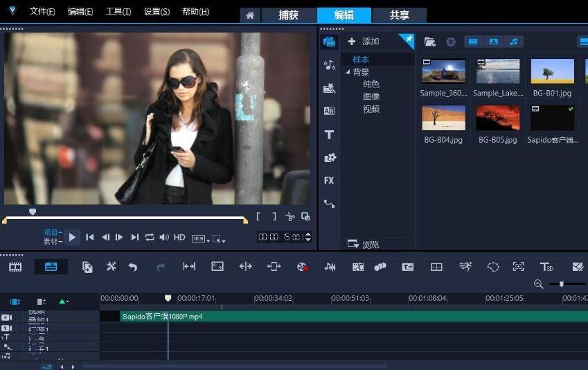Open the Subtitle Editor icon
Image resolution: width=588 pixels, height=370 pixels.
(x=408, y=267)
